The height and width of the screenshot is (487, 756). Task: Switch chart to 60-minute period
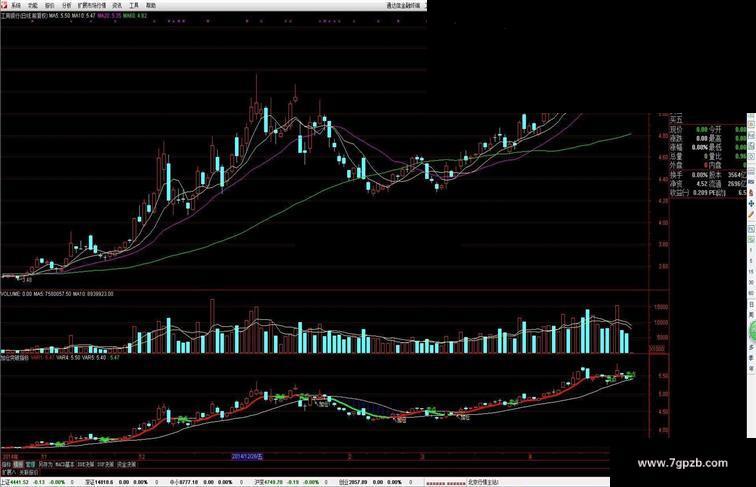coord(751,292)
